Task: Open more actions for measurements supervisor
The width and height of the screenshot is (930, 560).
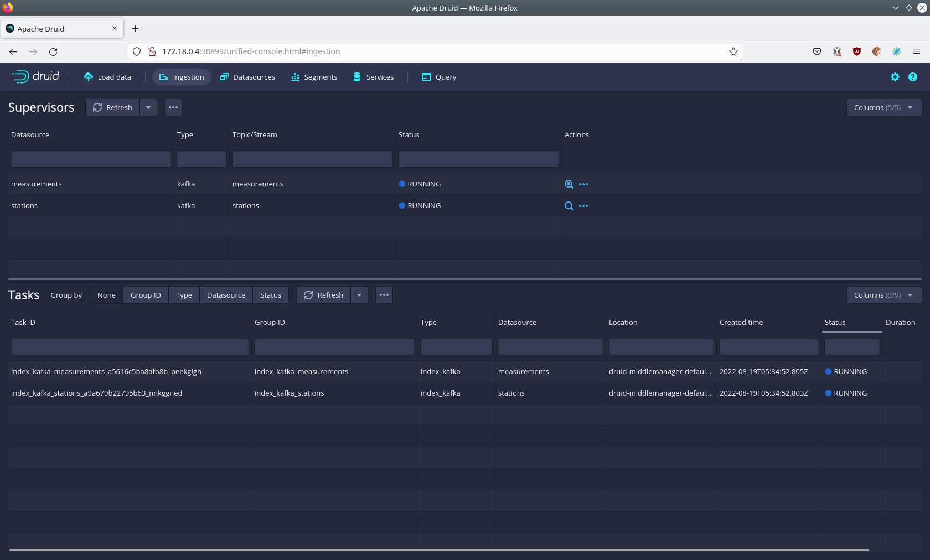Action: pos(583,184)
